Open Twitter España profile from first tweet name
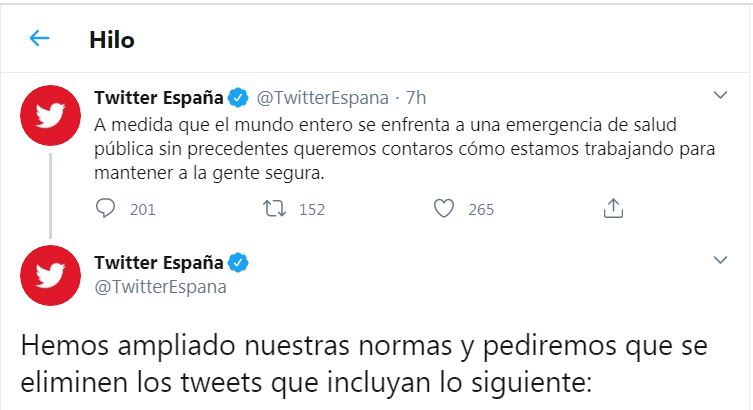Image resolution: width=753 pixels, height=410 pixels. pos(159,97)
